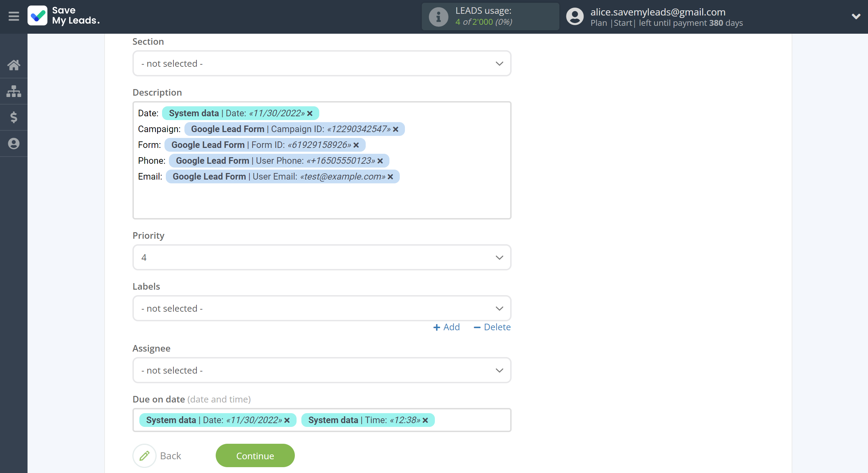This screenshot has height=473, width=868.
Task: Click the LEADS usage info icon
Action: (436, 17)
